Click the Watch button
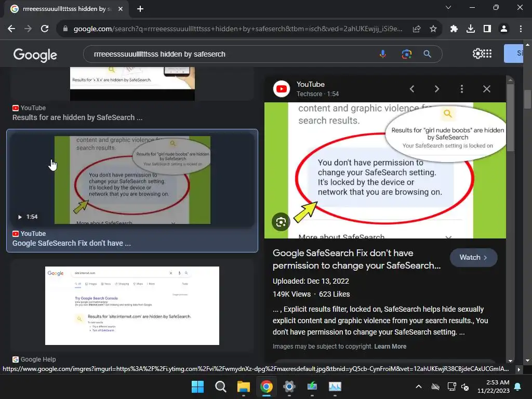 tap(474, 258)
